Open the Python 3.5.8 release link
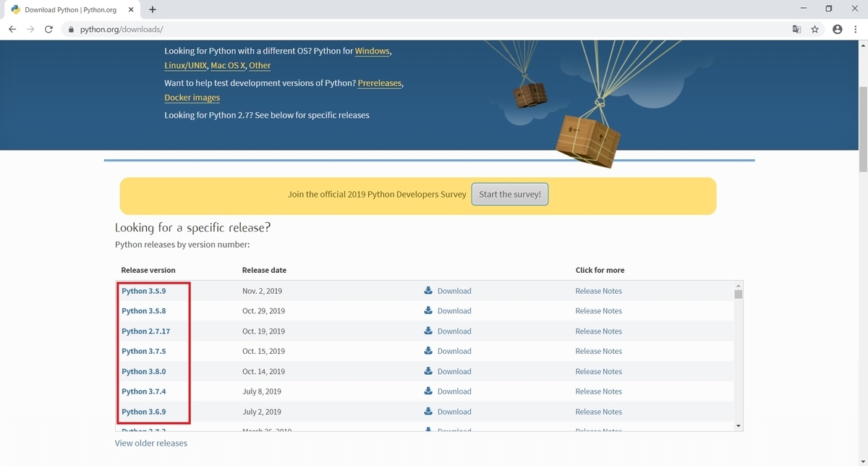This screenshot has height=466, width=868. click(143, 311)
